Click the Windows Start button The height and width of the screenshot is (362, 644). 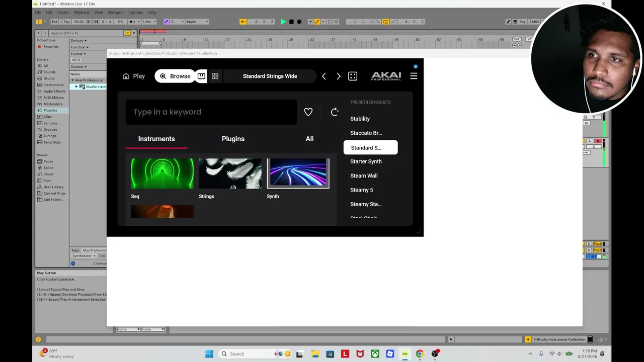click(x=209, y=354)
